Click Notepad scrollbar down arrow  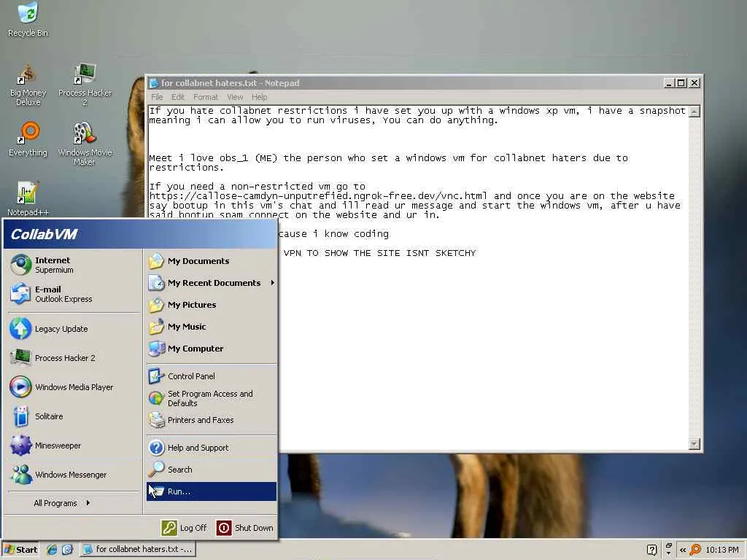point(694,444)
